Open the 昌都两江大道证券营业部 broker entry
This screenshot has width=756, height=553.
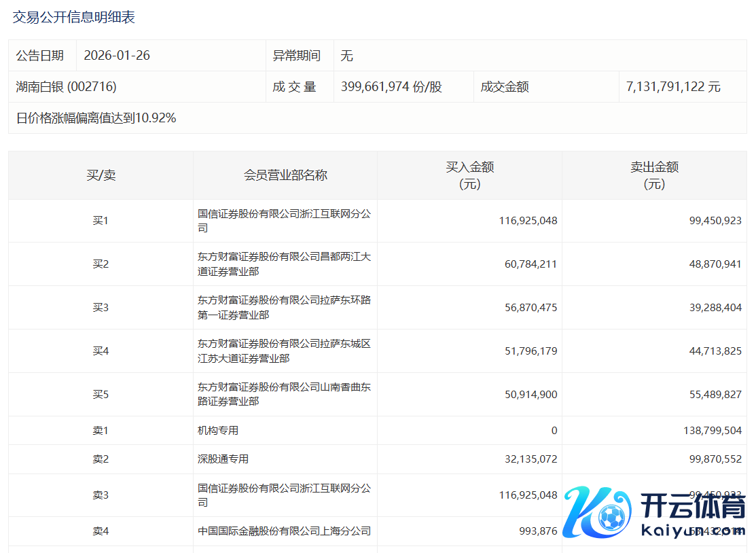(x=284, y=264)
